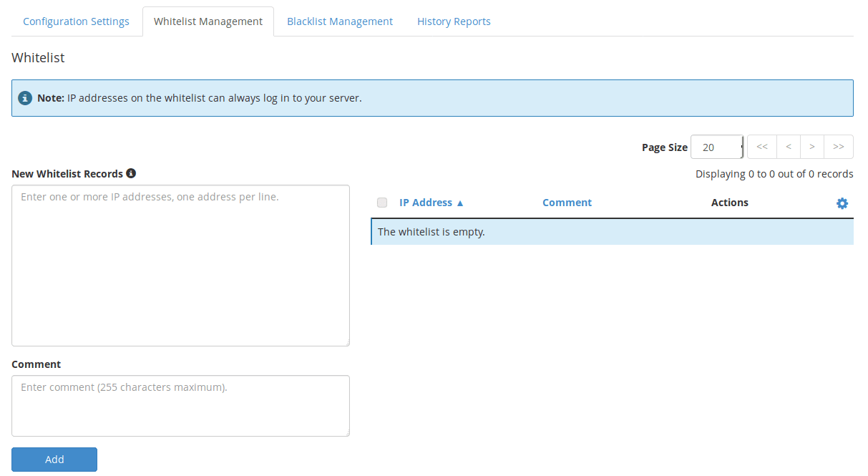Select the Whitelist Management tab
Image resolution: width=868 pixels, height=476 pixels.
pyautogui.click(x=208, y=21)
